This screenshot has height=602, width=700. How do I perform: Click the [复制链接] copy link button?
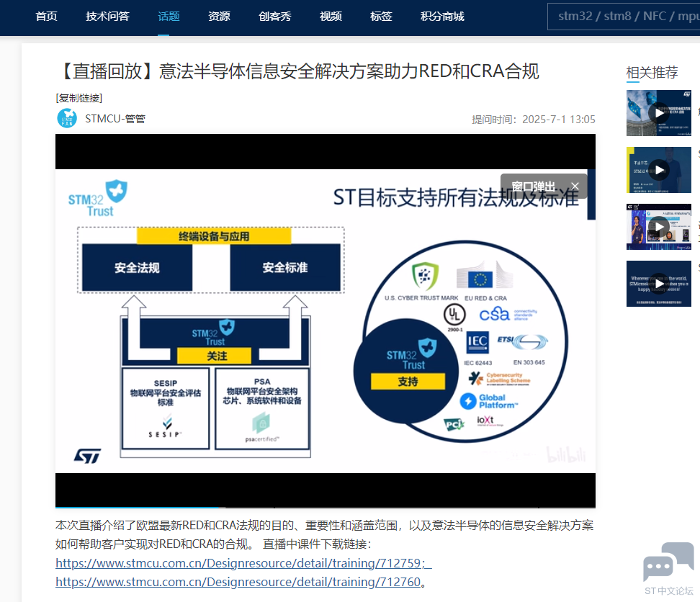coord(79,98)
